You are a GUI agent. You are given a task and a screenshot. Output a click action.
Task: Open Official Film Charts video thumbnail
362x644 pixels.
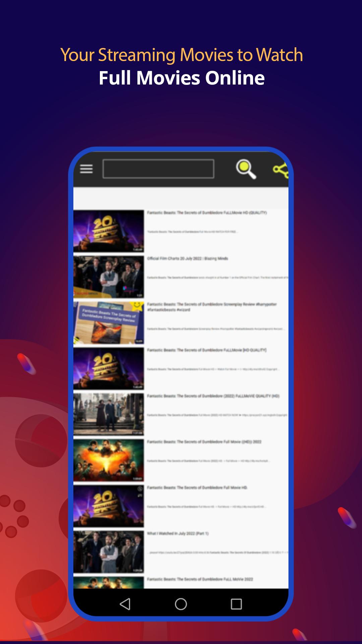109,277
